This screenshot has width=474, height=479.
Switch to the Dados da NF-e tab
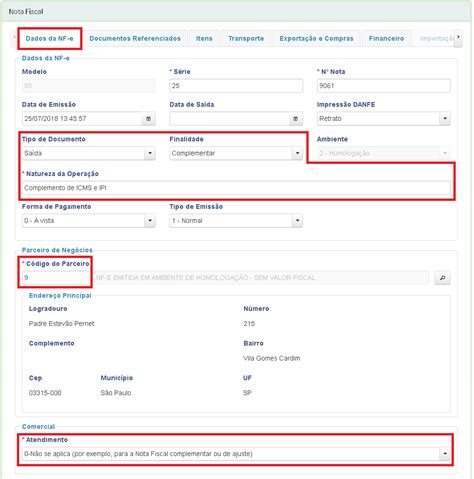50,38
